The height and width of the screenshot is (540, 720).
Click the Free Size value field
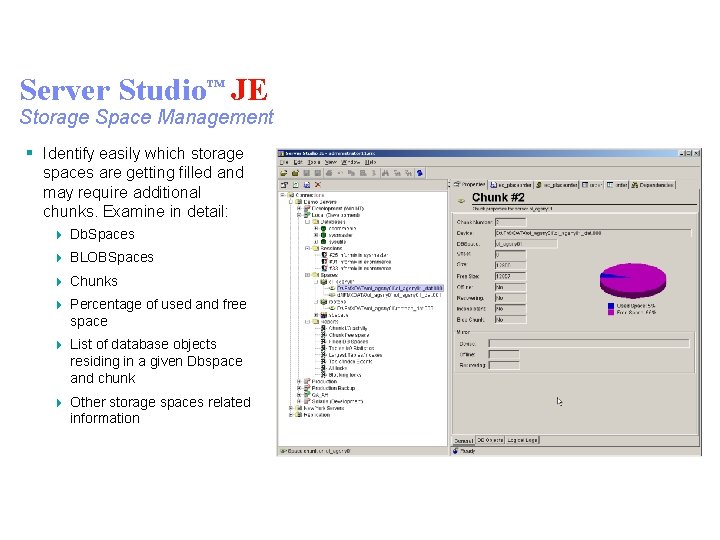click(x=511, y=276)
